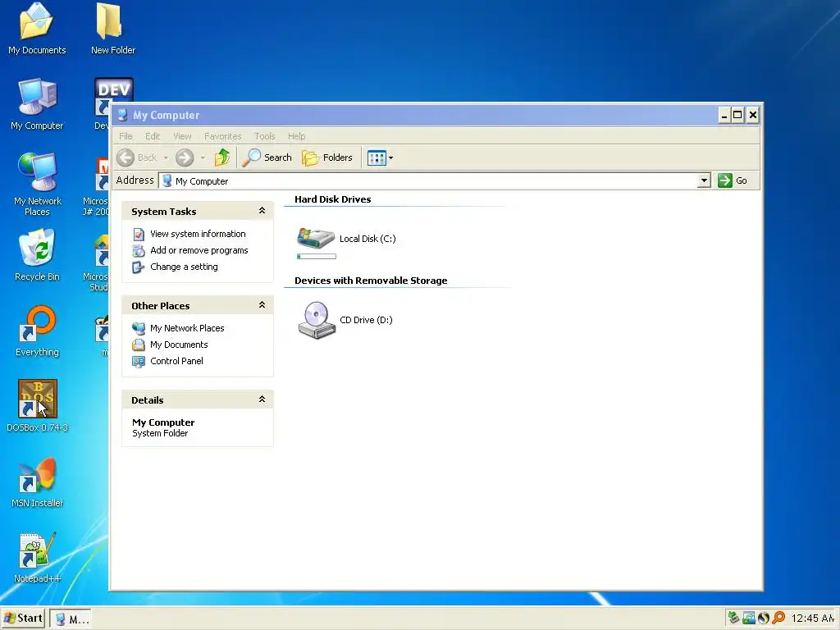Open the Search pane
The width and height of the screenshot is (840, 630).
[267, 157]
